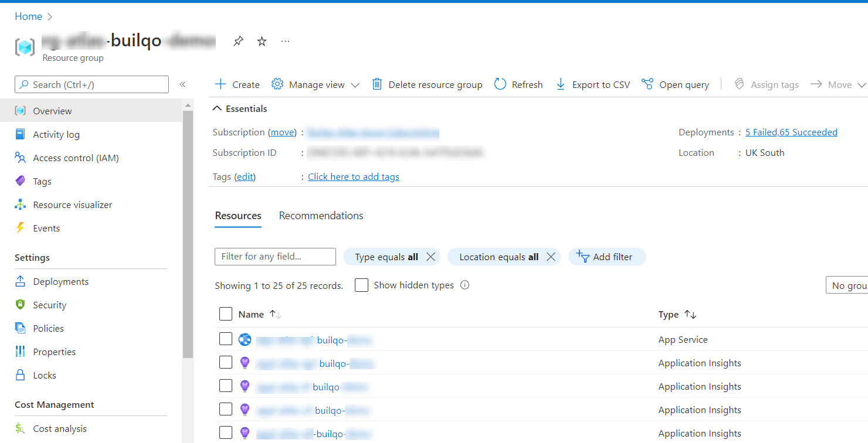Switch to the Recommendations tab

coord(321,216)
